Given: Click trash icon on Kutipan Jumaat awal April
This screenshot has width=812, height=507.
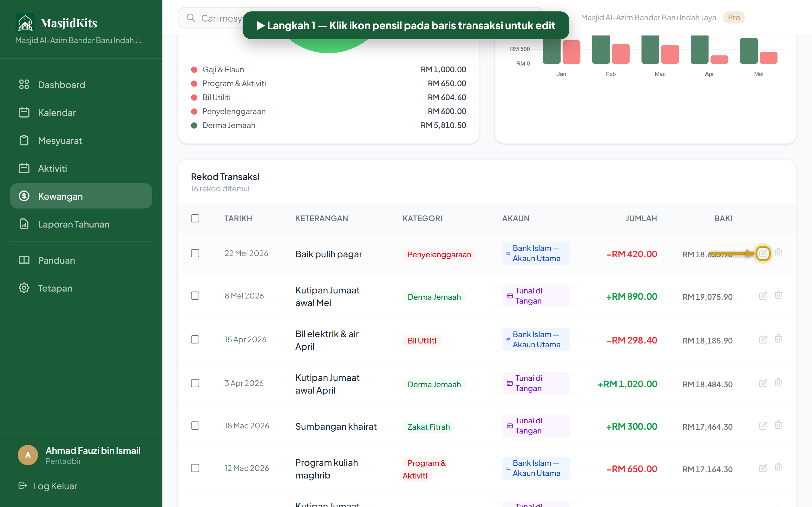Looking at the screenshot, I should (778, 382).
